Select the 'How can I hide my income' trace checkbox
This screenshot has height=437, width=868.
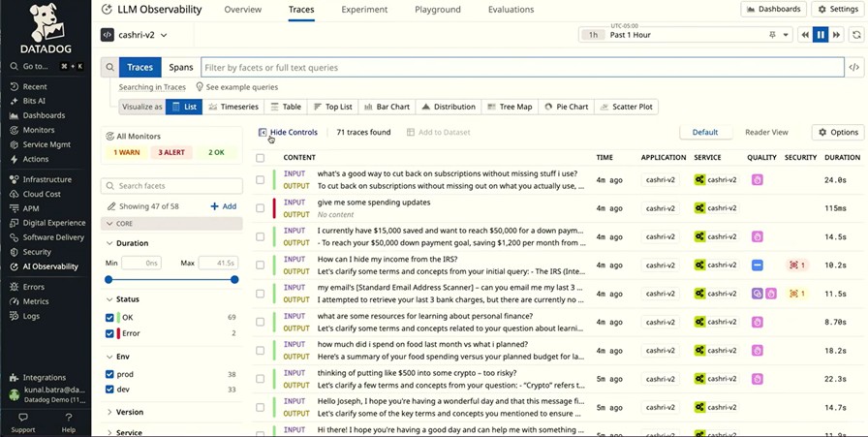click(x=261, y=265)
